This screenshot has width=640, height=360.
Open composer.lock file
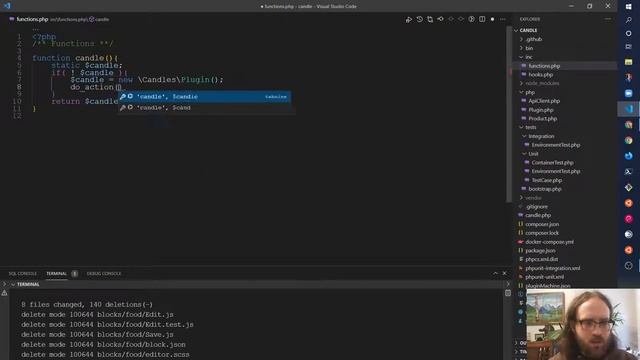[542, 233]
